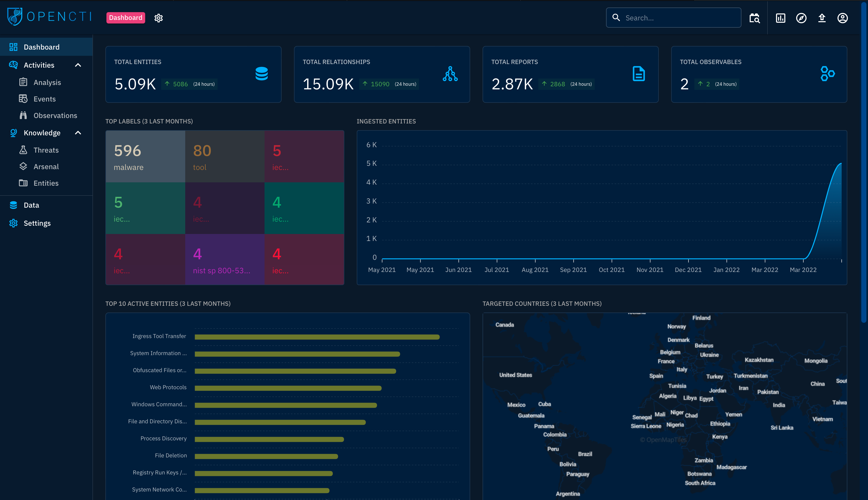The width and height of the screenshot is (868, 500).
Task: Open Settings from the sidebar
Action: click(37, 223)
